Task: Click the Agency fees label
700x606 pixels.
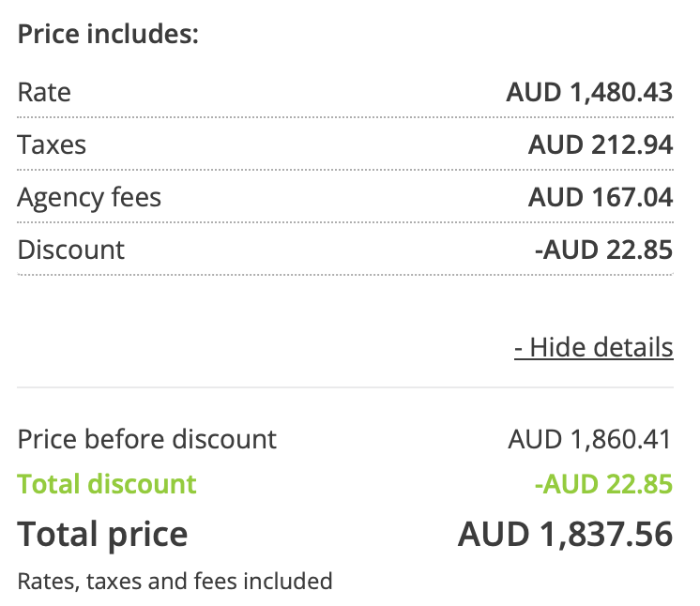Action: click(89, 198)
